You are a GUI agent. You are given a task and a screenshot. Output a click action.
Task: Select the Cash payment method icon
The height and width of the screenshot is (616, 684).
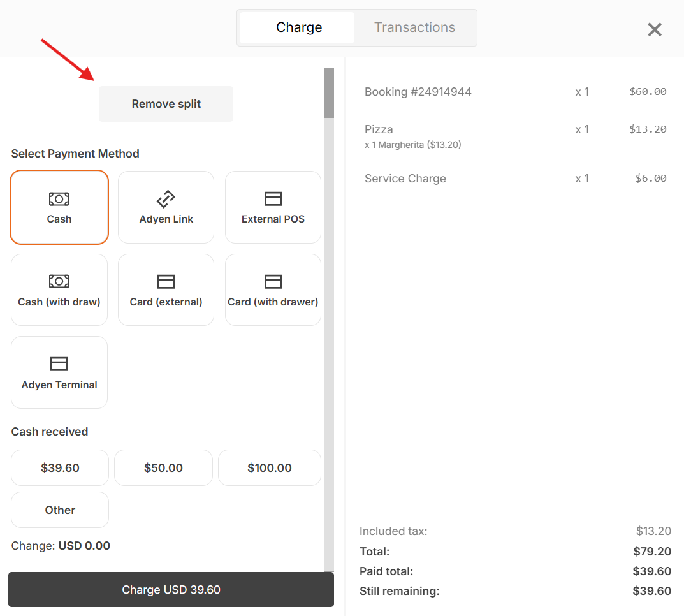pyautogui.click(x=59, y=199)
